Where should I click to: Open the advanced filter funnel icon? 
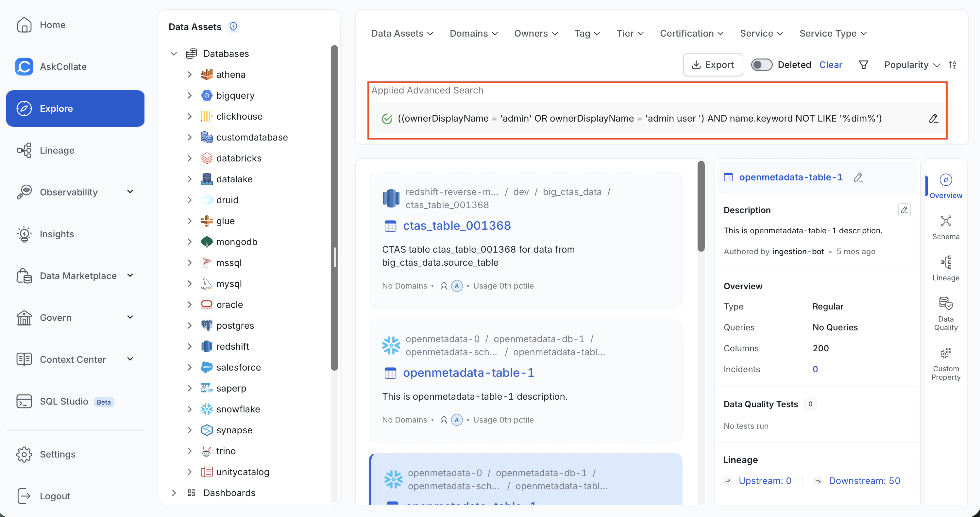click(x=864, y=65)
